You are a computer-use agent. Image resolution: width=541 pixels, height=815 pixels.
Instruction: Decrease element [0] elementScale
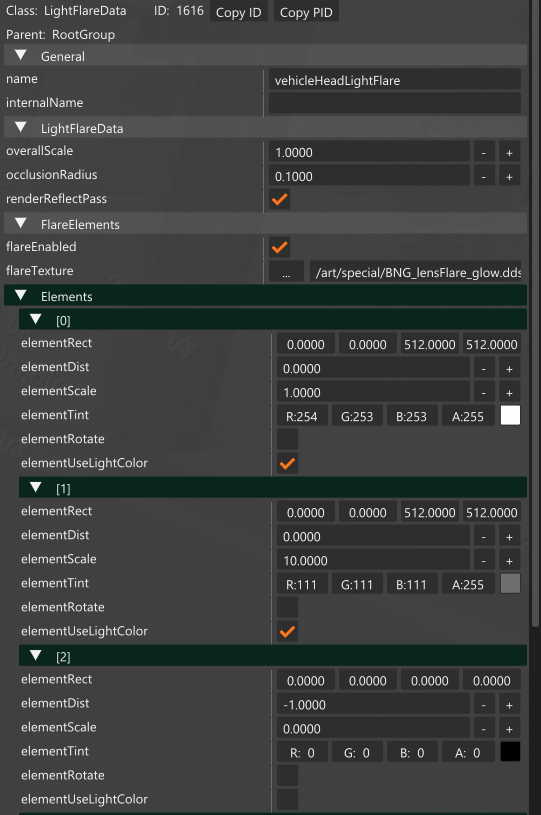click(484, 392)
